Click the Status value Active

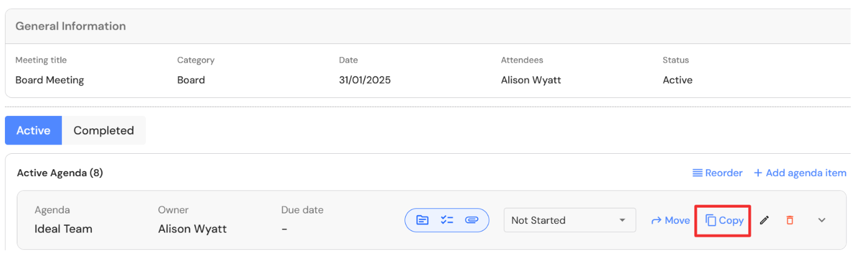[678, 80]
